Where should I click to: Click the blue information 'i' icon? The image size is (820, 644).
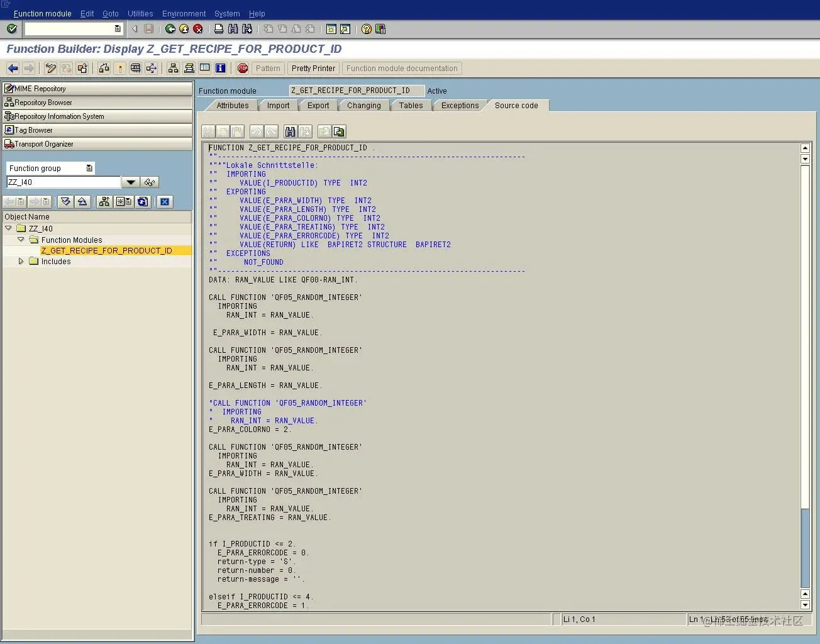[220, 69]
